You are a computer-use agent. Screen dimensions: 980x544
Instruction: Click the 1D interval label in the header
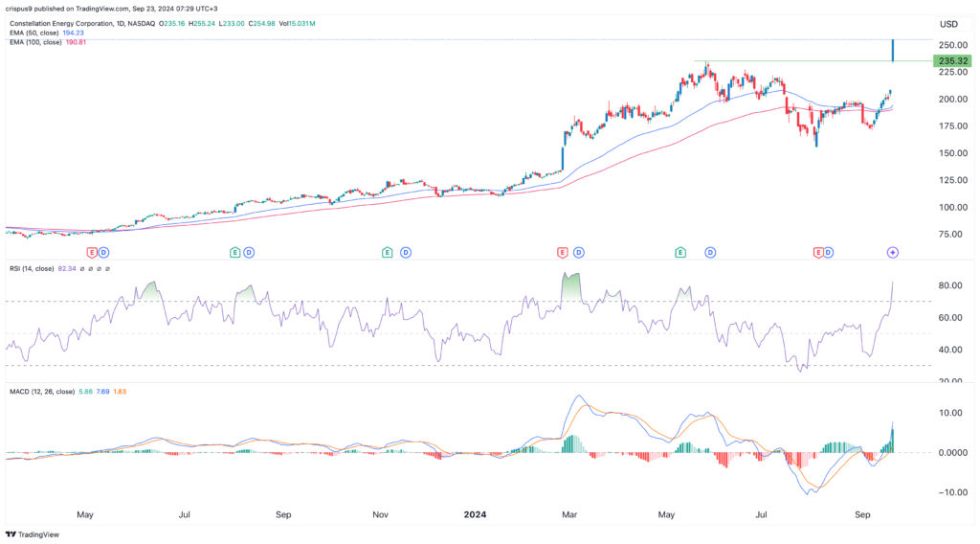[x=120, y=24]
